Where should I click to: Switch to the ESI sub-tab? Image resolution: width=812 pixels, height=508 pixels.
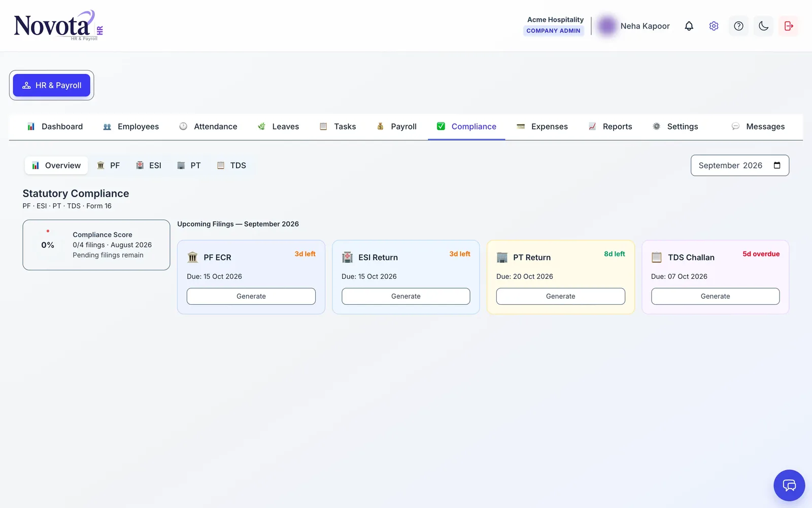coord(149,165)
